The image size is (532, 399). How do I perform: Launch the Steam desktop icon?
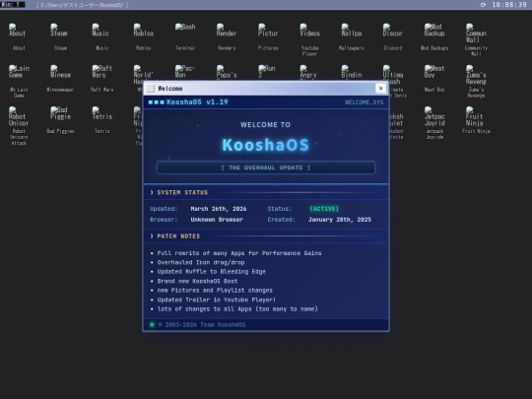coord(60,37)
